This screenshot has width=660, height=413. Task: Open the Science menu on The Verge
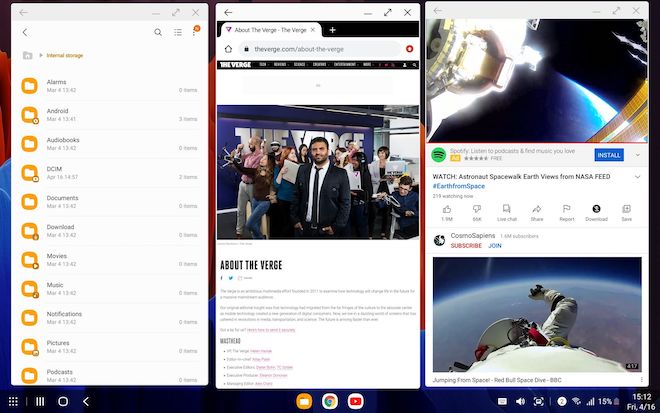click(300, 65)
